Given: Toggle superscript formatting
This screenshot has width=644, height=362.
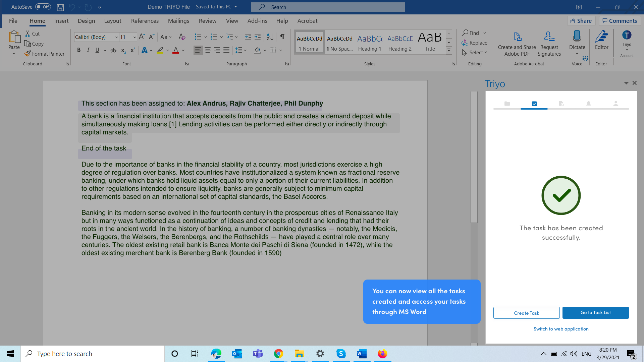Looking at the screenshot, I should click(x=132, y=50).
